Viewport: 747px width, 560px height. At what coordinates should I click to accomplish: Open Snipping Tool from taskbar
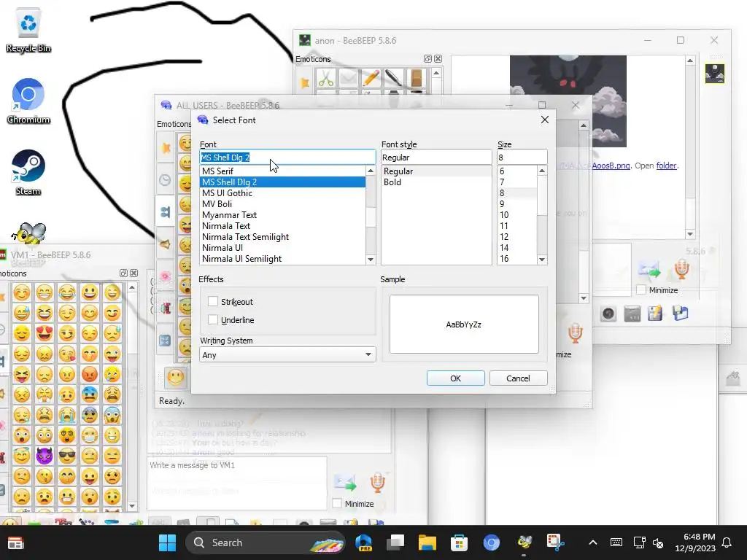pos(556,542)
